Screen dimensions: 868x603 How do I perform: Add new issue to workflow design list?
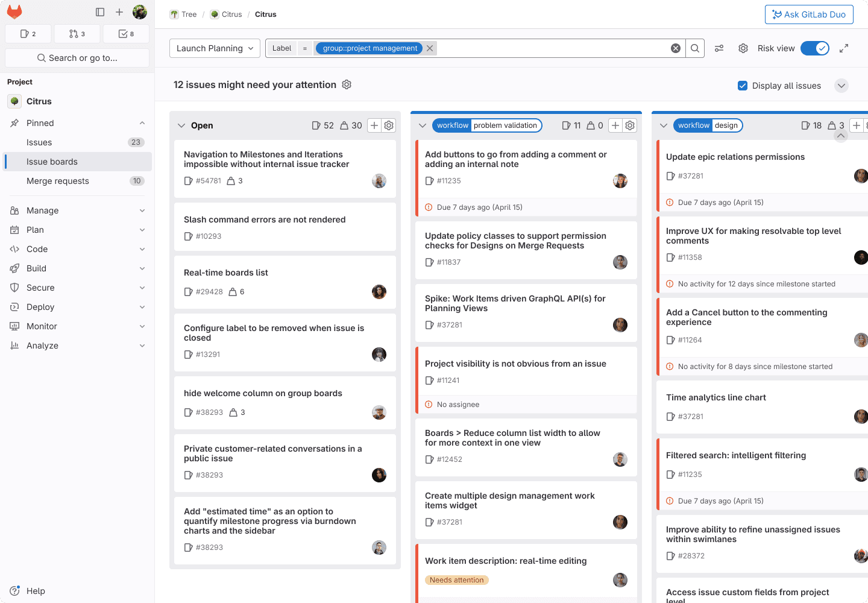(857, 125)
